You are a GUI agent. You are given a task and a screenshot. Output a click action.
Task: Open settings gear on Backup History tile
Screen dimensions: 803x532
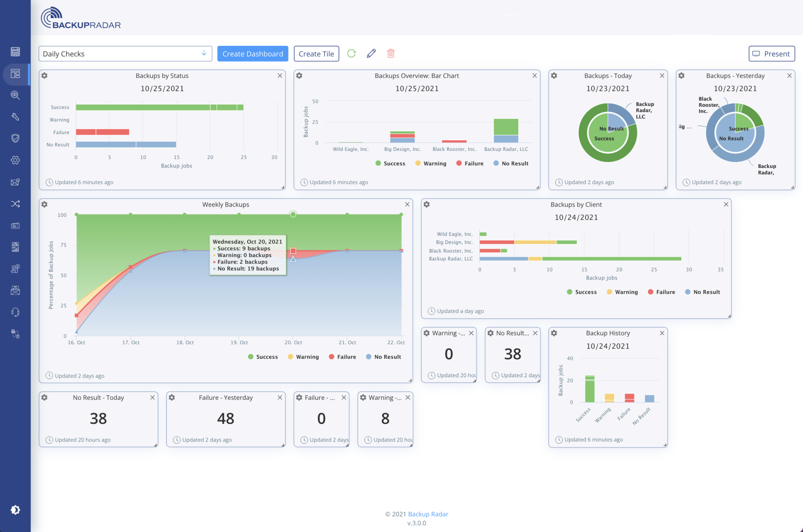554,333
